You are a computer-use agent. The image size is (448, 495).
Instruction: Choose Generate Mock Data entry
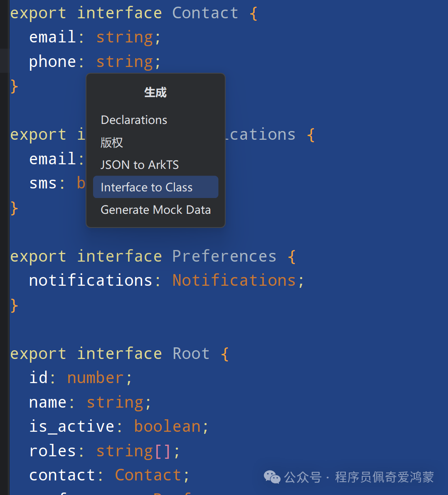pos(155,210)
